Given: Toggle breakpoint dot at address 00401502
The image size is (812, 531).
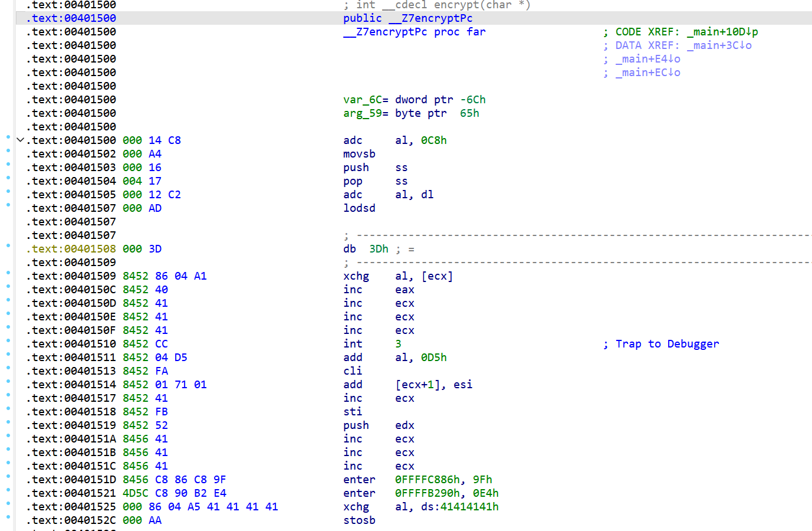Looking at the screenshot, I should pos(8,150).
